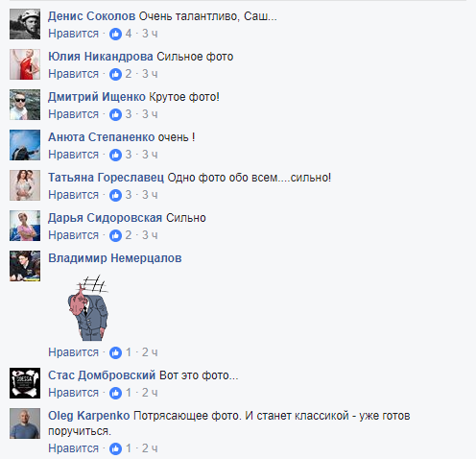Click Анюта Степаненко's profile picture
Image resolution: width=476 pixels, height=459 pixels.
(25, 145)
